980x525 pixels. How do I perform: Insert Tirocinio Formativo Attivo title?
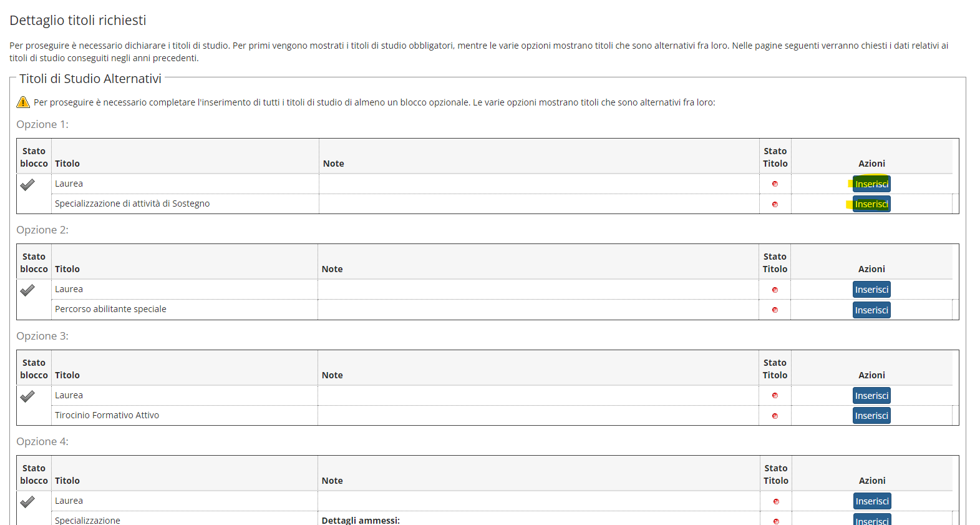871,416
